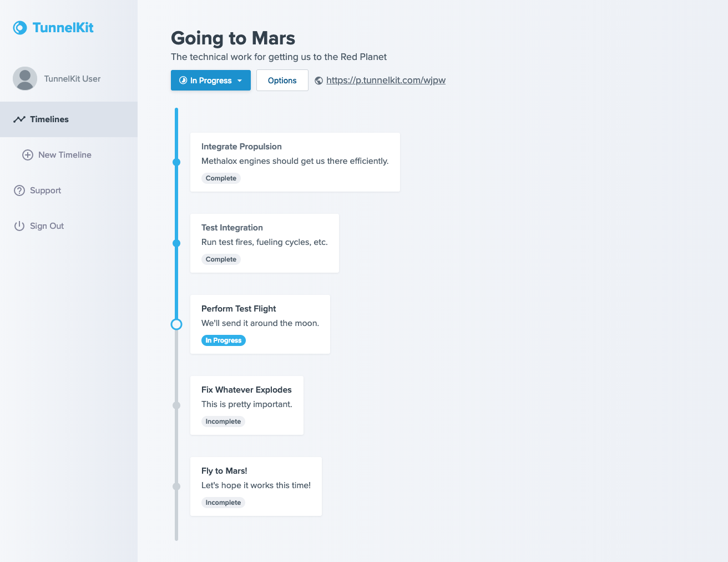Screen dimensions: 728x562
Task: Select Timelines in the sidebar
Action: pyautogui.click(x=49, y=119)
